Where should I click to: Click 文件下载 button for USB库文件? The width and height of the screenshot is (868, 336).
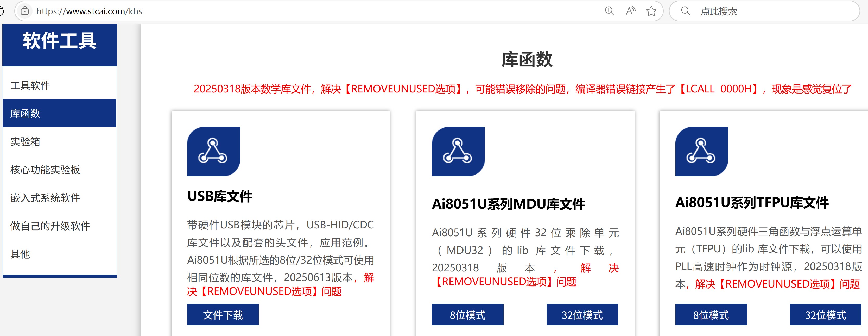click(223, 315)
